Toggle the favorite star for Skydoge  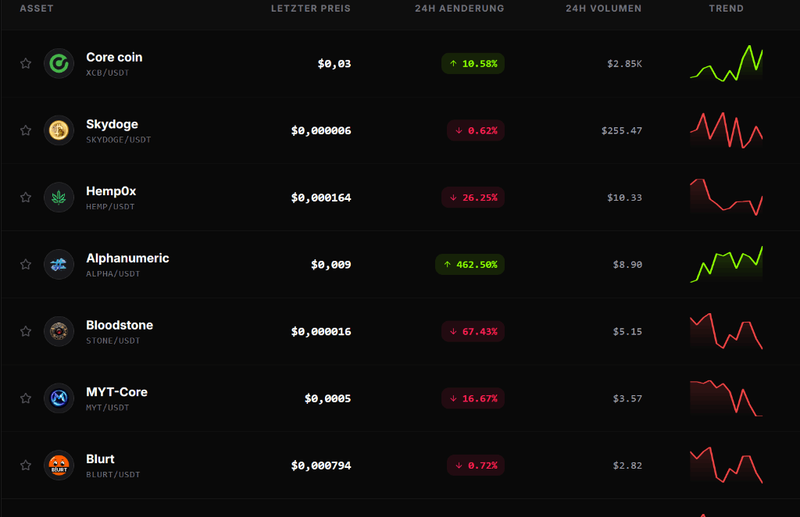point(26,130)
